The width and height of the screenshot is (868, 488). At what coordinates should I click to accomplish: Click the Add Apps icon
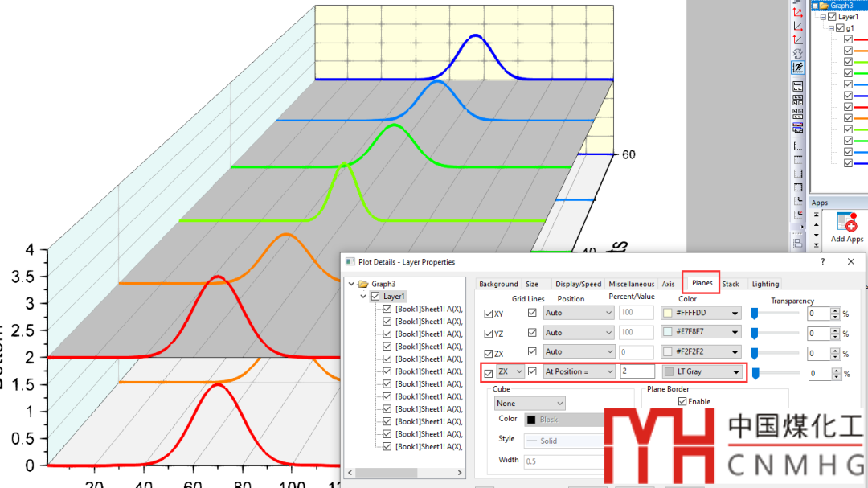click(847, 227)
